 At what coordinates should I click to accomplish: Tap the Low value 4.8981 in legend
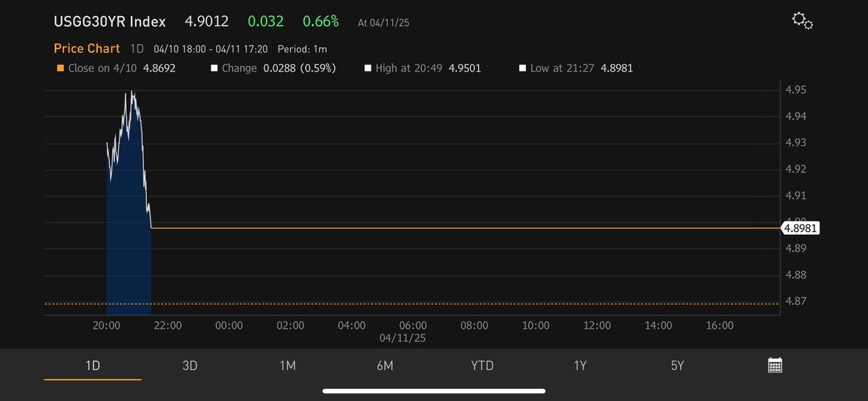click(617, 69)
